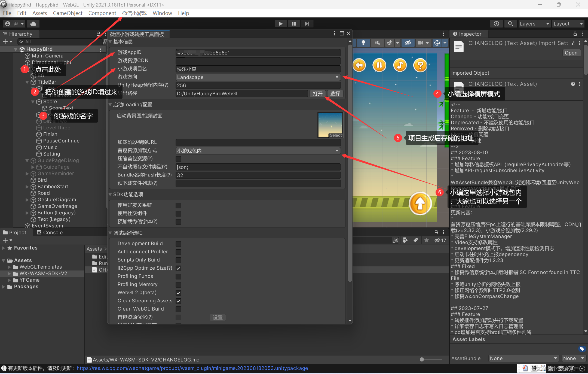The height and width of the screenshot is (374, 588).
Task: Click the asset label tag icon
Action: [582, 349]
